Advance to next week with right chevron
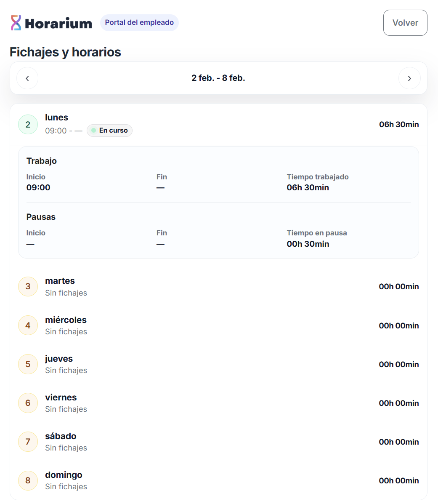Image resolution: width=438 pixels, height=504 pixels. pos(409,78)
